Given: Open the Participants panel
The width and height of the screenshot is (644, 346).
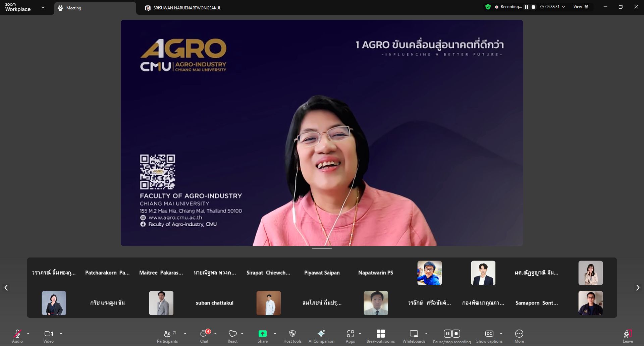Looking at the screenshot, I should 167,336.
